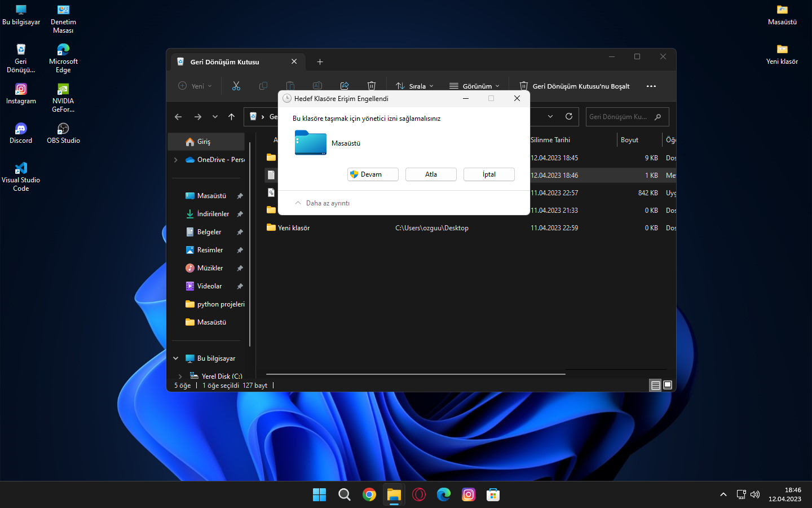Open the three-dots more options menu

click(x=651, y=86)
